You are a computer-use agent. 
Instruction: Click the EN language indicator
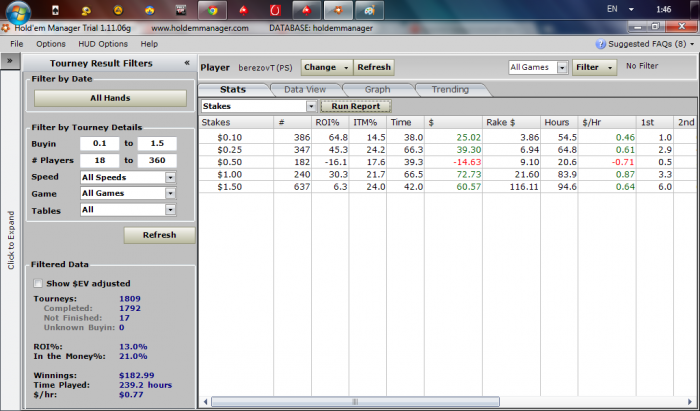click(612, 9)
